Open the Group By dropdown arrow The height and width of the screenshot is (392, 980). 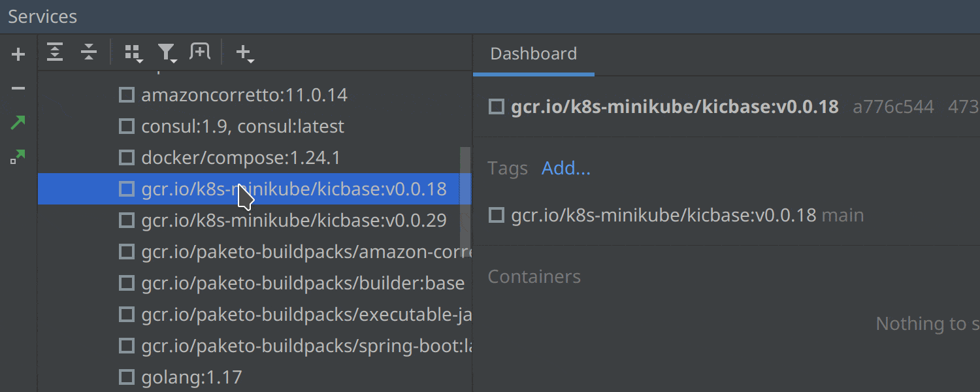[x=139, y=60]
